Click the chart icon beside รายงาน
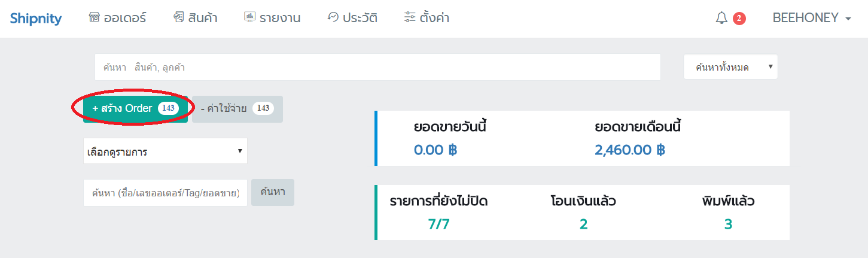868x258 pixels. (x=250, y=17)
